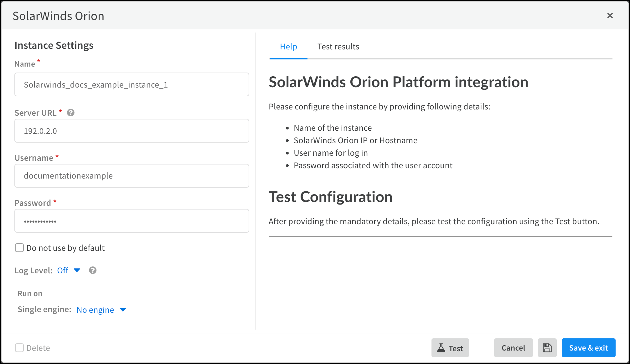Click the Log Level help question mark icon

93,270
